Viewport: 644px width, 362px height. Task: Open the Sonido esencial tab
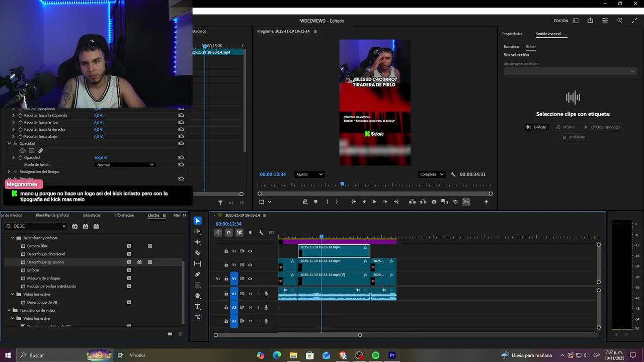tap(548, 34)
